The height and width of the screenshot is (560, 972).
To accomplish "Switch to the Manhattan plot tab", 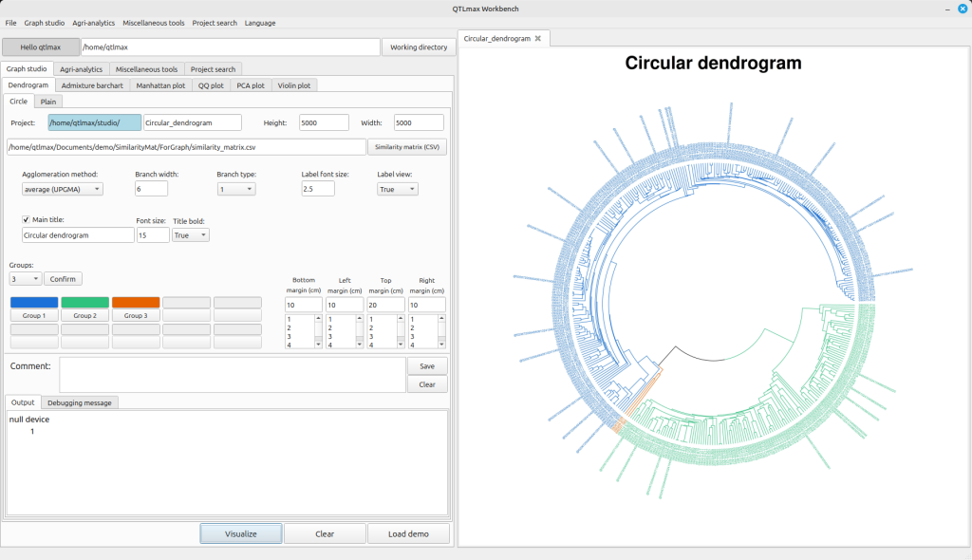I will pos(160,85).
